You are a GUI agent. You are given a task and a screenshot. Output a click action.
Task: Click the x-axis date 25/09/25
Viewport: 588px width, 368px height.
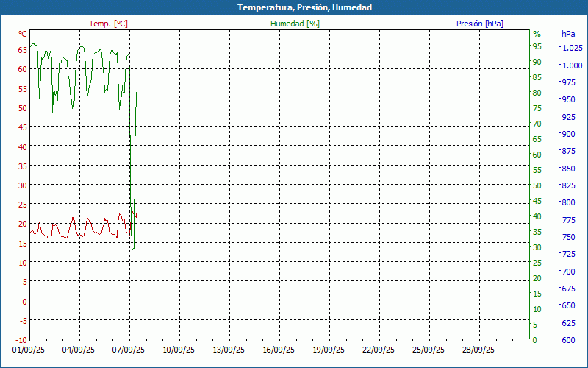click(429, 350)
